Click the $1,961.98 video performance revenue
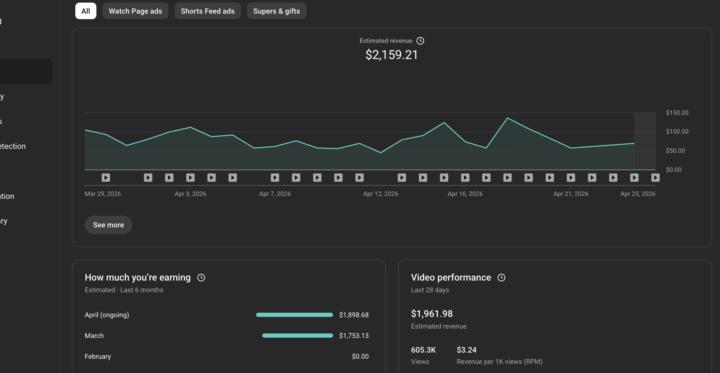 [432, 314]
